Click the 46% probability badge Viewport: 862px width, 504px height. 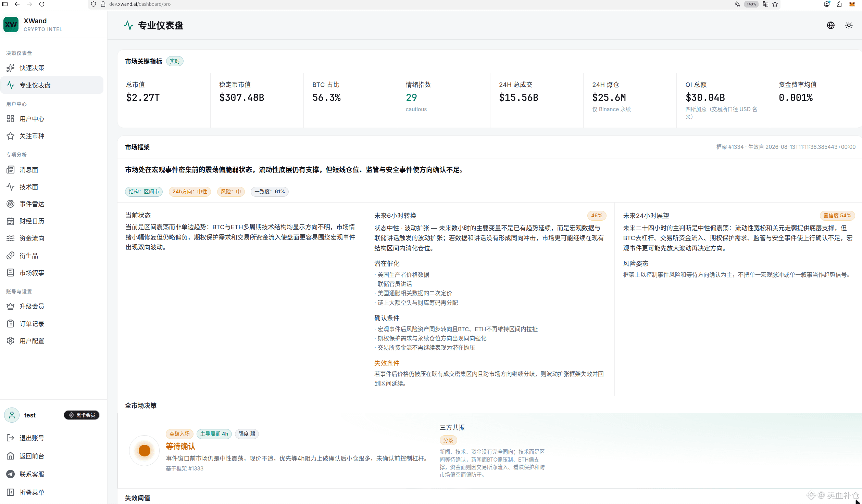pyautogui.click(x=597, y=216)
